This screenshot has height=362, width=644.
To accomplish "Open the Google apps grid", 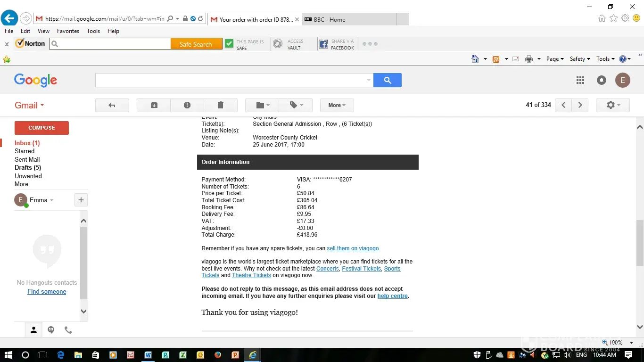I will pyautogui.click(x=580, y=80).
